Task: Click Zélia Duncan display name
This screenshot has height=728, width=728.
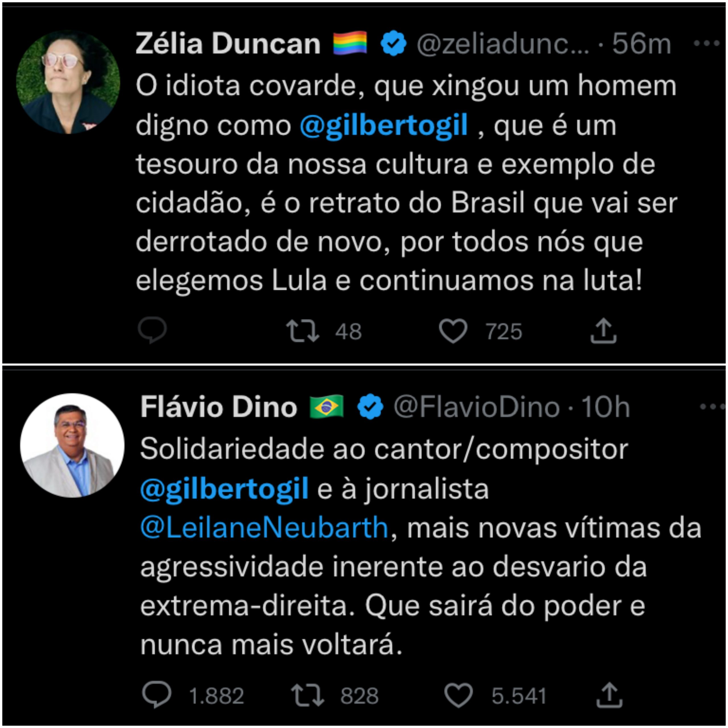Action: coord(228,43)
